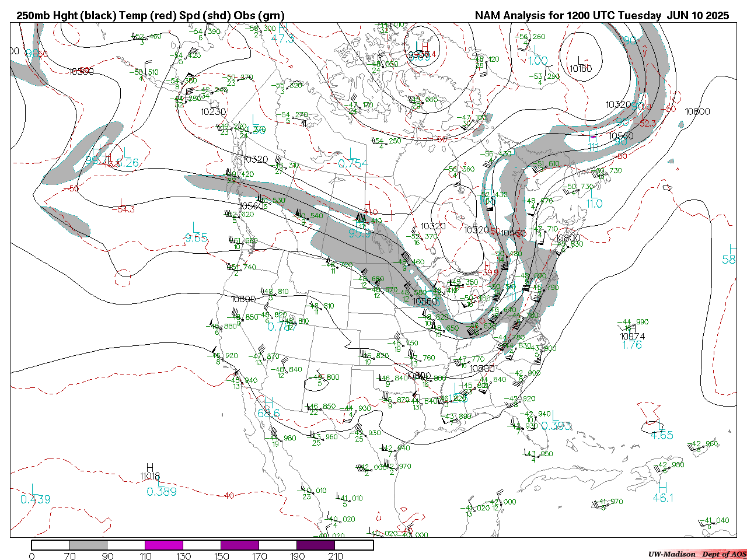Click the L marker above 68.6
Screen dimensions: 747x560
[269, 403]
